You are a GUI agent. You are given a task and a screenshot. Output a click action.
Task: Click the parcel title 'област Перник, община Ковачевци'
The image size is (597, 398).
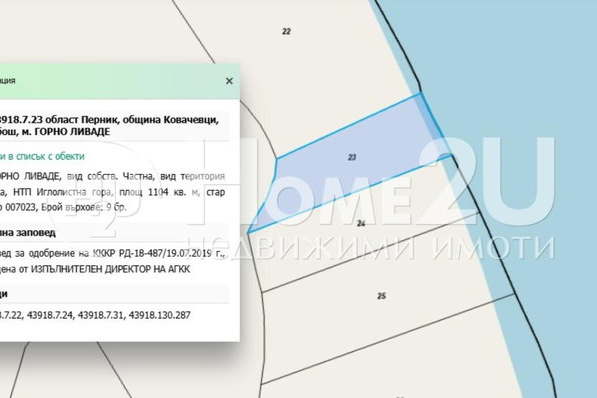(x=132, y=120)
